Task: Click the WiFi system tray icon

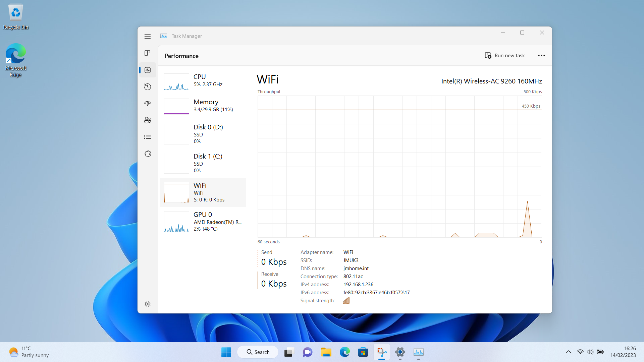Action: coord(580,352)
